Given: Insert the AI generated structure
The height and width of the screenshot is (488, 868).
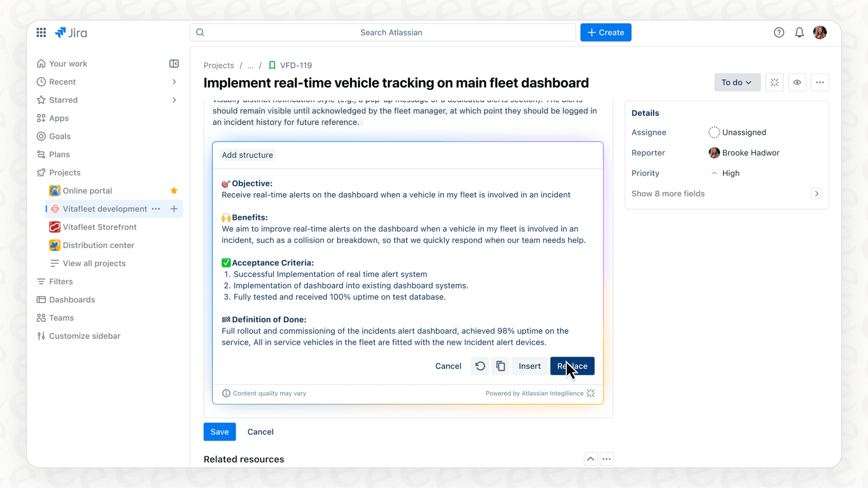Looking at the screenshot, I should tap(530, 366).
